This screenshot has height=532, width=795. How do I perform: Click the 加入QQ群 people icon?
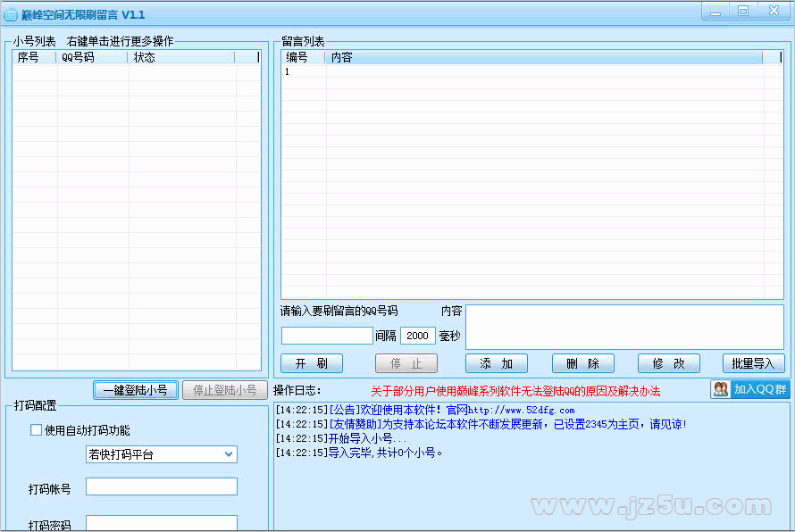721,389
